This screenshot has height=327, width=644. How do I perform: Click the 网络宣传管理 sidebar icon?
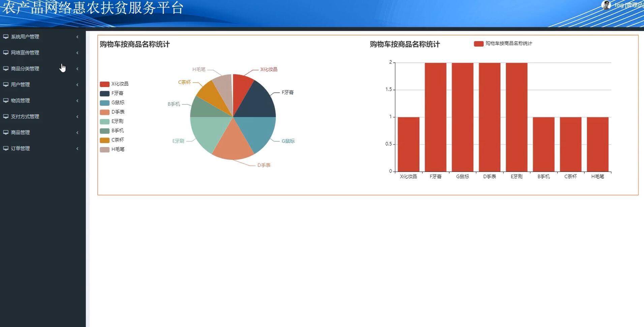pos(5,53)
